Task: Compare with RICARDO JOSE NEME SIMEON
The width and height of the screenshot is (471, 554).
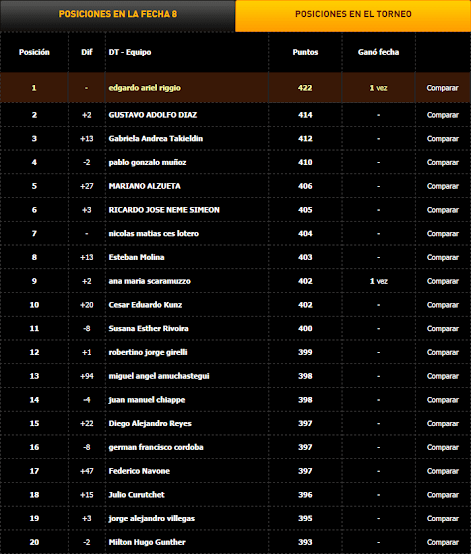Action: point(442,210)
